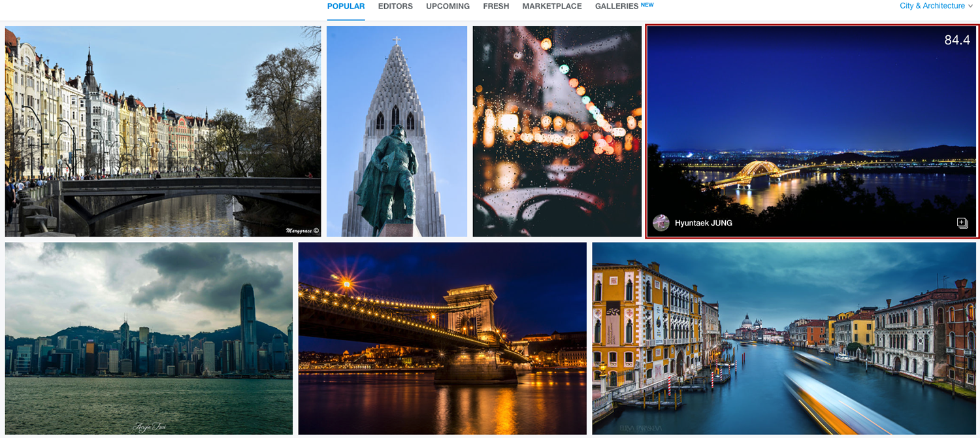View the Galleries tab
980x438 pixels.
[x=616, y=7]
